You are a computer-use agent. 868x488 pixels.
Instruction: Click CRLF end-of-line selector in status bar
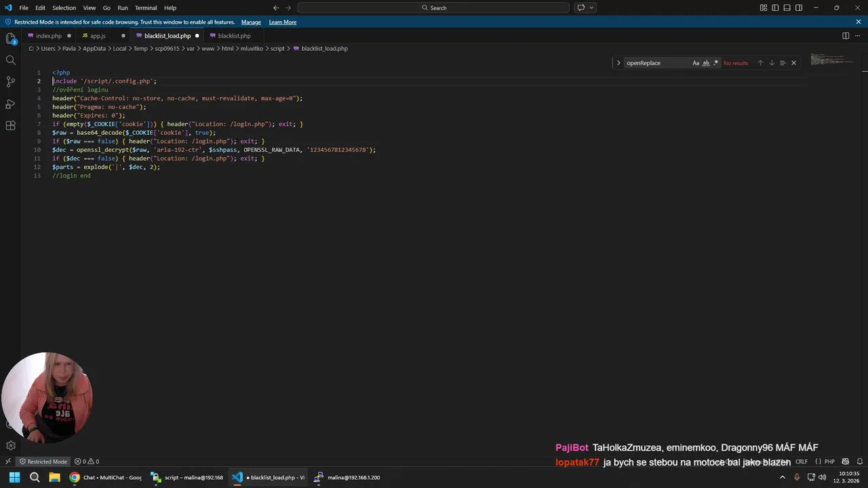802,462
